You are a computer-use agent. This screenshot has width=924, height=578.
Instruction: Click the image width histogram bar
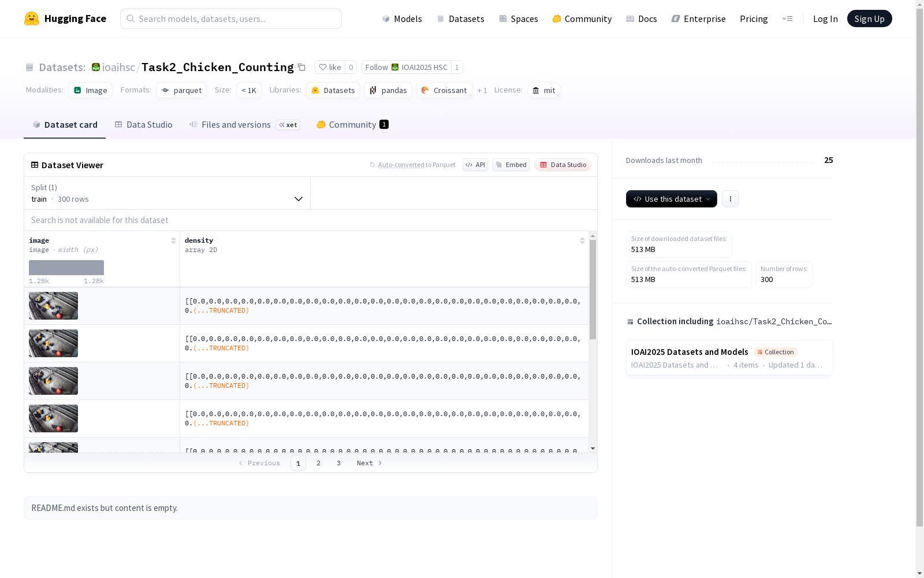[x=66, y=268]
